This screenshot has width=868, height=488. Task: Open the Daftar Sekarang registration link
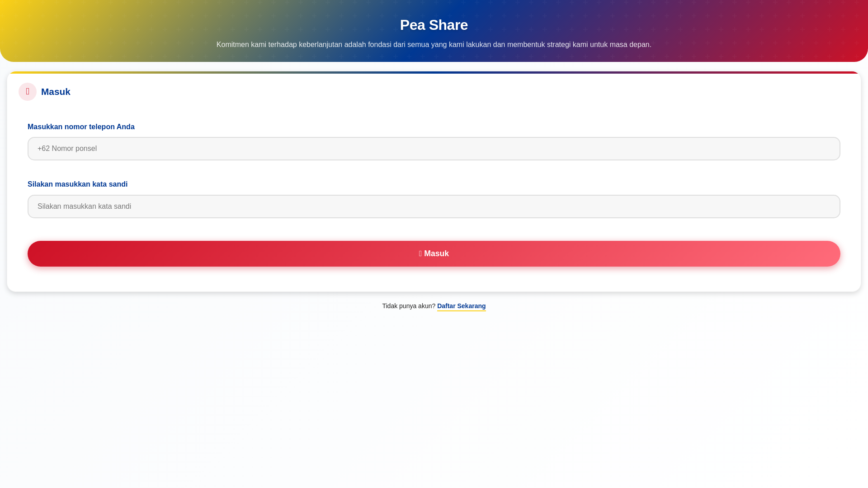[x=461, y=306]
